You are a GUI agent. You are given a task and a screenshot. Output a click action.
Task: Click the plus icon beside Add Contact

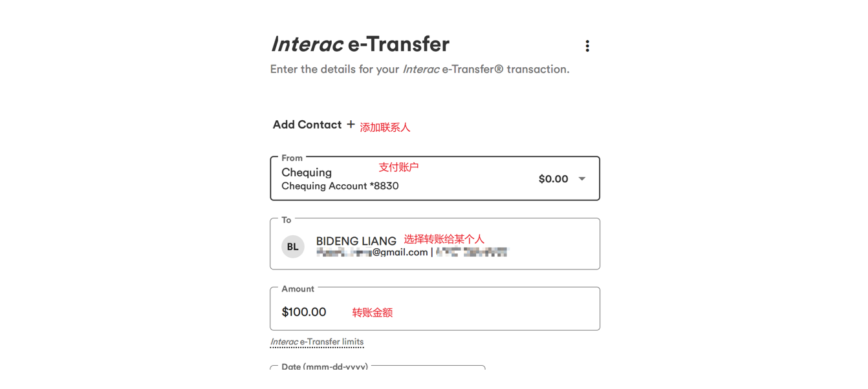(351, 124)
